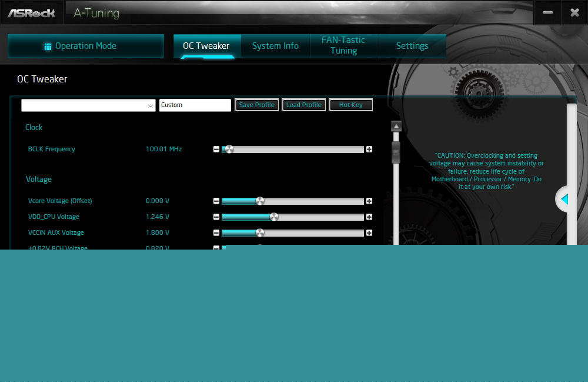
Task: Switch to the OC Tweaker tab
Action: (208, 46)
